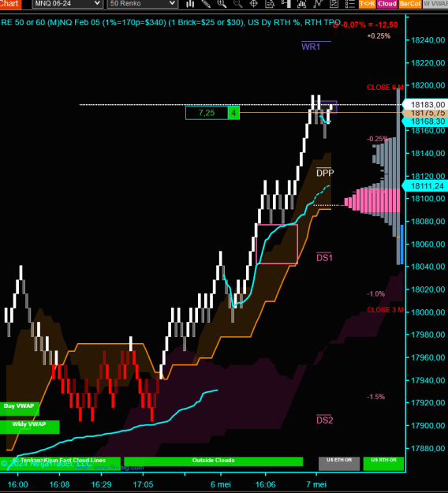
Task: Toggle the BarCol toolbar button
Action: tap(410, 4)
